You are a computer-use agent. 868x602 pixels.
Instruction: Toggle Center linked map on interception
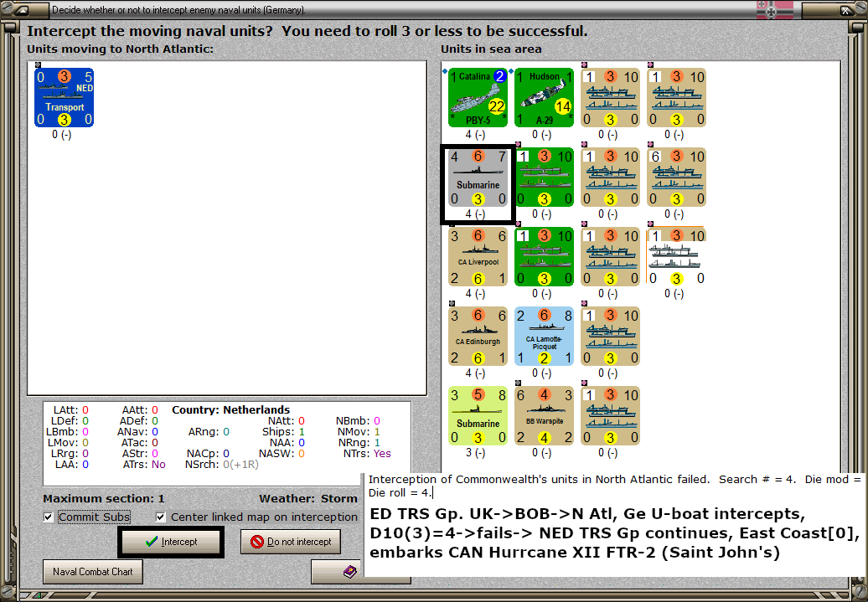point(161,517)
